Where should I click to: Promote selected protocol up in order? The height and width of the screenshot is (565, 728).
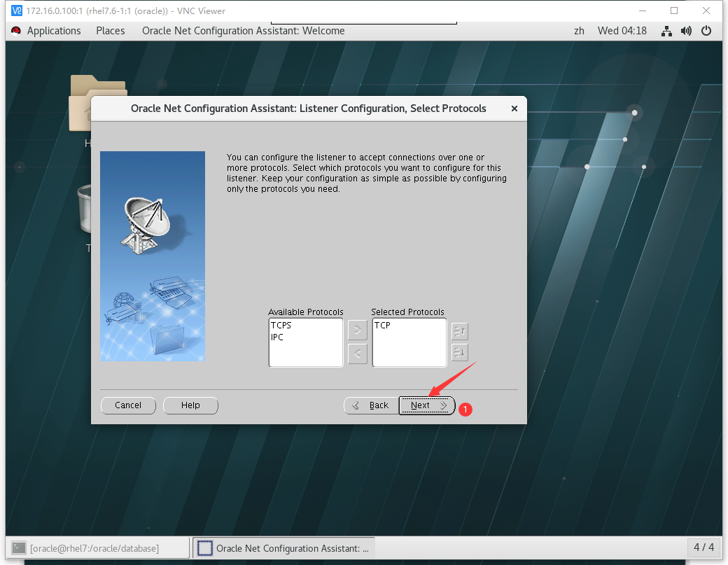point(460,331)
